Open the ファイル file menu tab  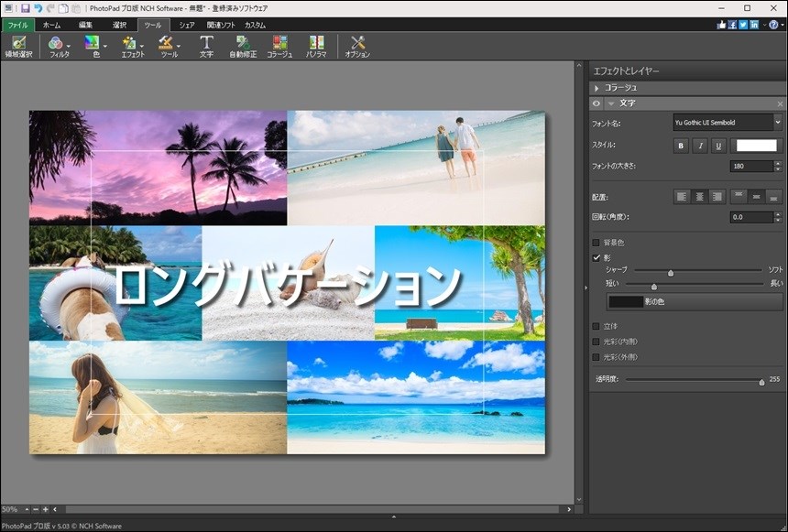click(17, 25)
